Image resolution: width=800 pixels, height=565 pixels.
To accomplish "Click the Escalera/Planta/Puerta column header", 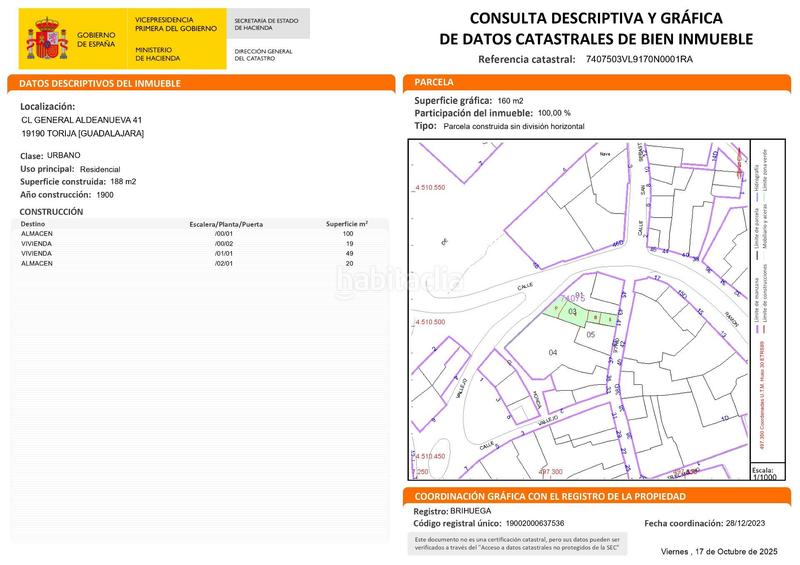I will point(226,224).
